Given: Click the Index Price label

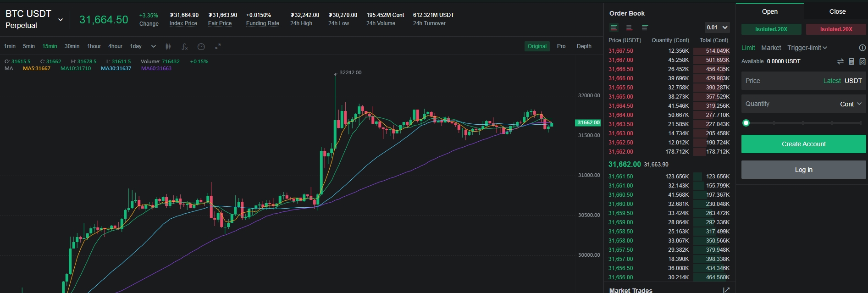Looking at the screenshot, I should coord(183,23).
